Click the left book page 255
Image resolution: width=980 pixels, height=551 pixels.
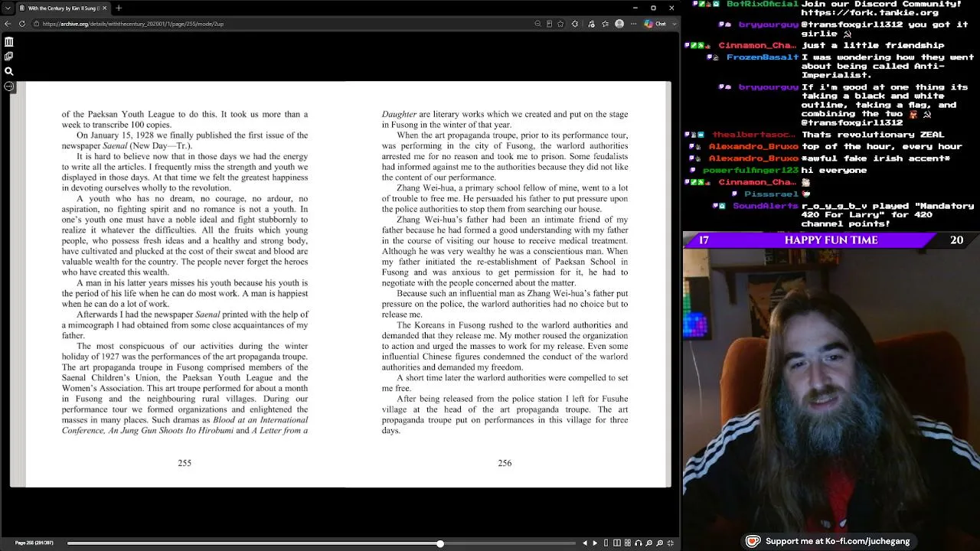pyautogui.click(x=185, y=284)
